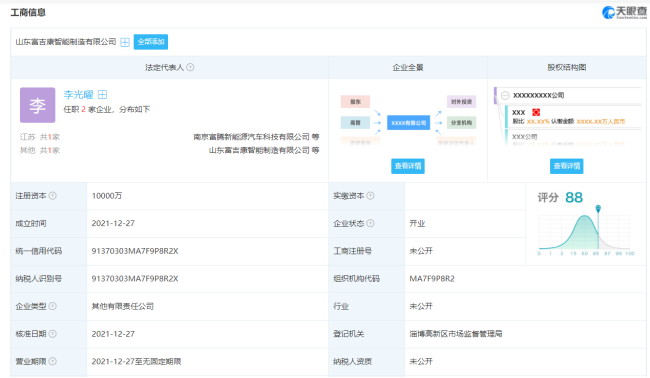
Task: Click help icon beside 法定代表人
Action: click(x=190, y=67)
